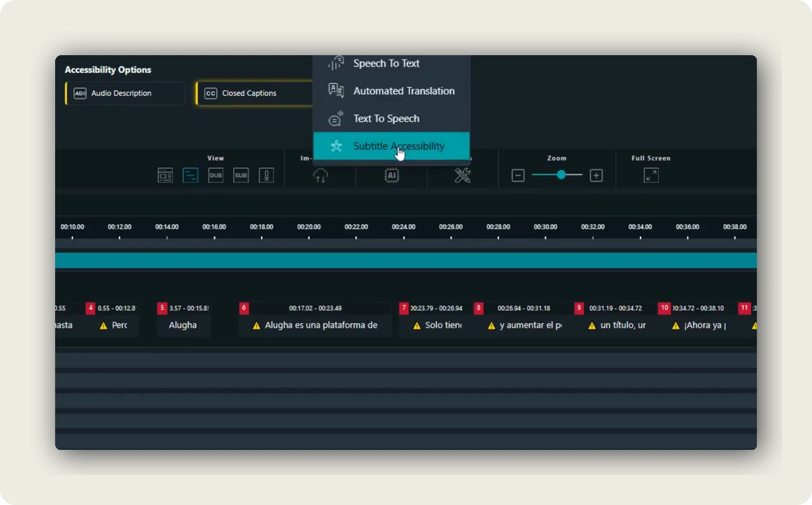Select the DUB view icon

coord(216,175)
